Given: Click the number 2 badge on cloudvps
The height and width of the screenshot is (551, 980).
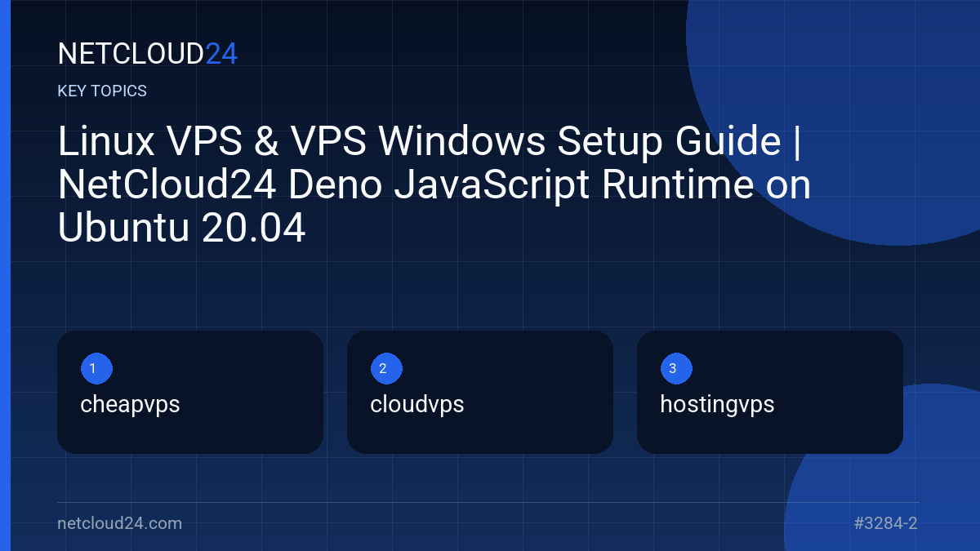Looking at the screenshot, I should click(385, 368).
